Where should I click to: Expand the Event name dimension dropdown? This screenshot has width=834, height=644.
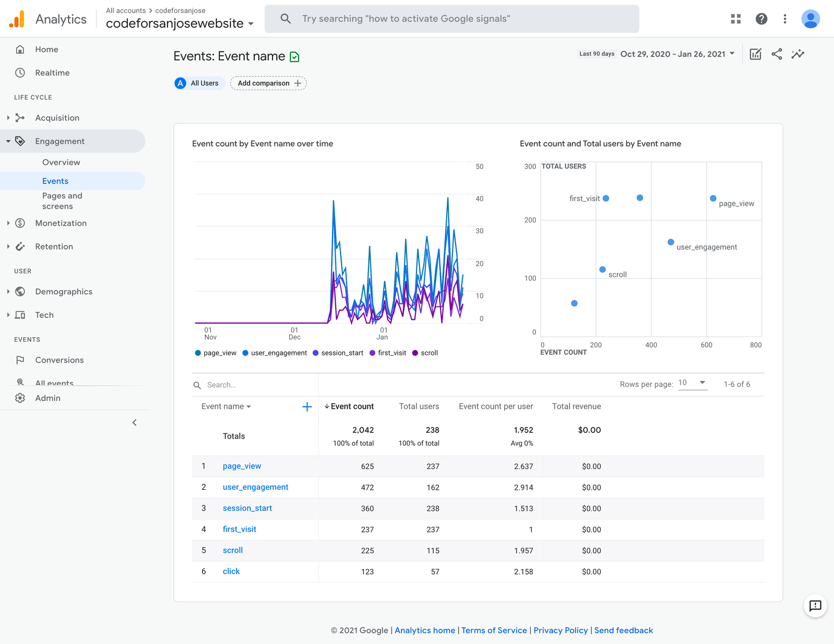pos(226,407)
